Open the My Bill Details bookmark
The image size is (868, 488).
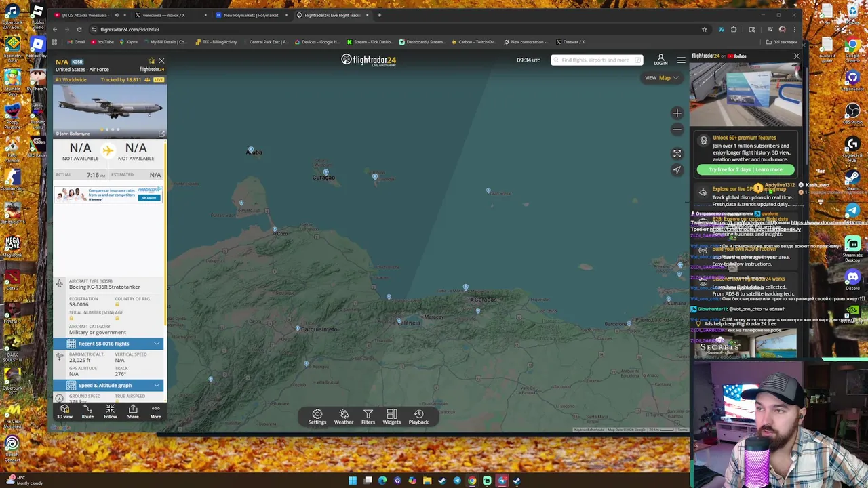165,42
